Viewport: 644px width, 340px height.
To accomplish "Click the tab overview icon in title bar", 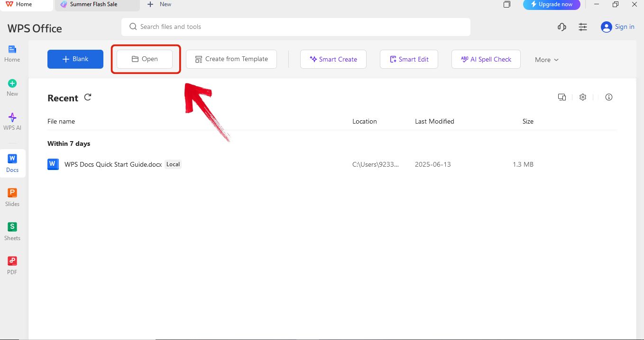I will 507,4.
